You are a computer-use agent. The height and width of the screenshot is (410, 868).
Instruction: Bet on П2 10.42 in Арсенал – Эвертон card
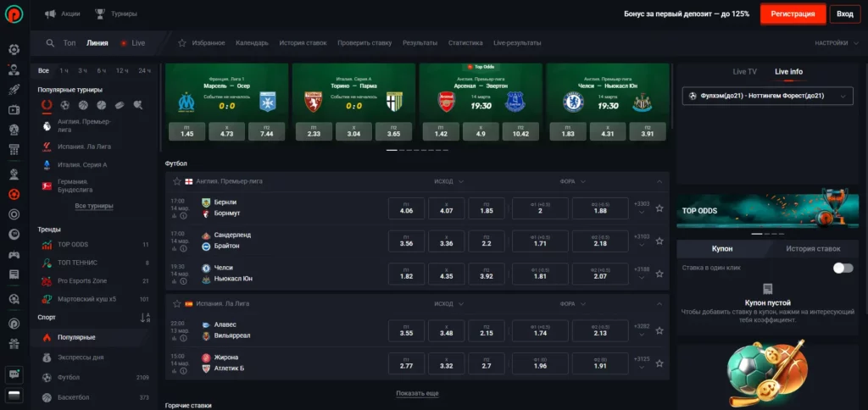point(520,131)
